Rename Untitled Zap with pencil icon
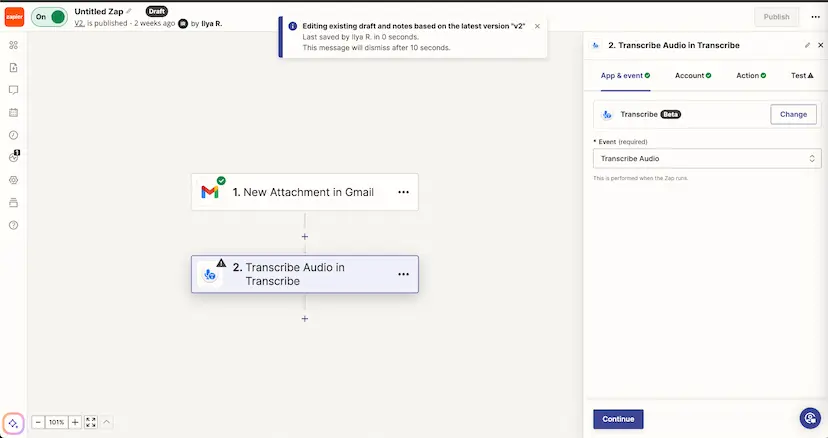The image size is (828, 438). tap(129, 11)
